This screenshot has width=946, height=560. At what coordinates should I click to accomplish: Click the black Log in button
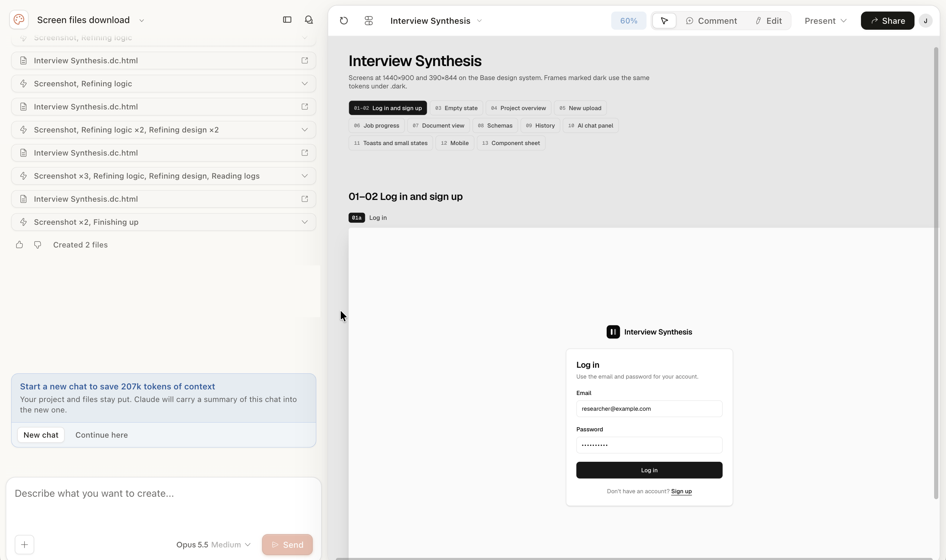[x=649, y=470]
